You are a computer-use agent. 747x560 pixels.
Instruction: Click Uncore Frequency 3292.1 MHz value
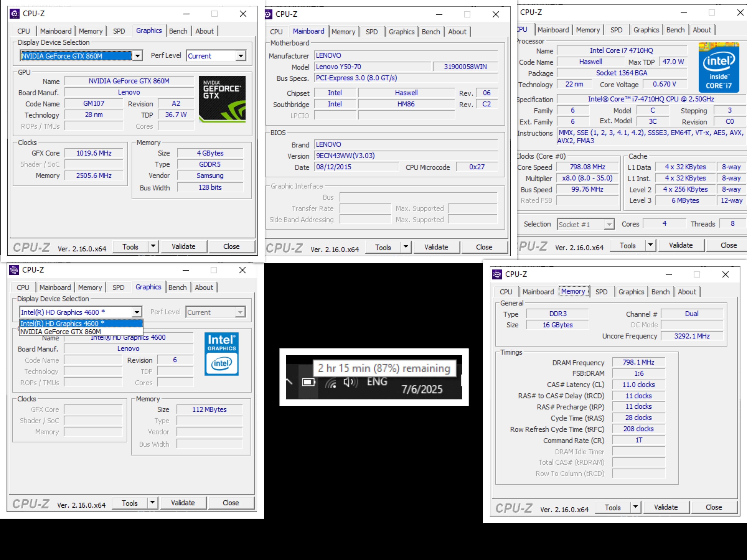click(x=692, y=336)
